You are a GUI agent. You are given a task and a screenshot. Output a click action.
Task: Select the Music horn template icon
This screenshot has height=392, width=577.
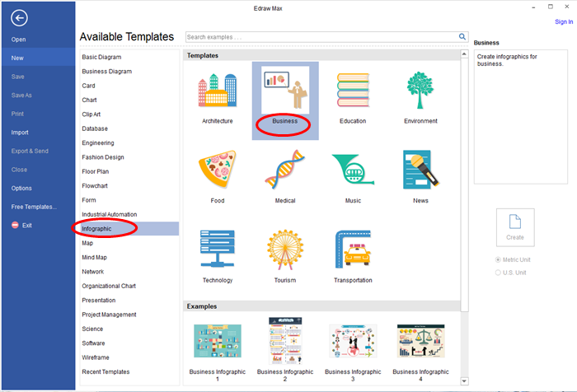point(353,169)
